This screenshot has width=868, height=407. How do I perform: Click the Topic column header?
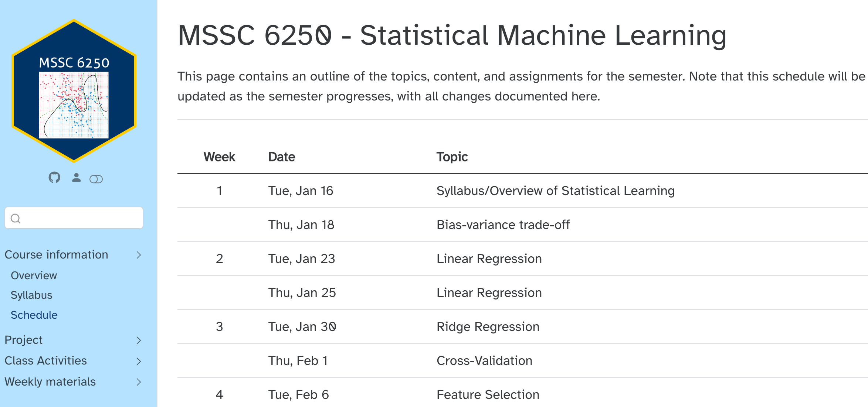452,157
